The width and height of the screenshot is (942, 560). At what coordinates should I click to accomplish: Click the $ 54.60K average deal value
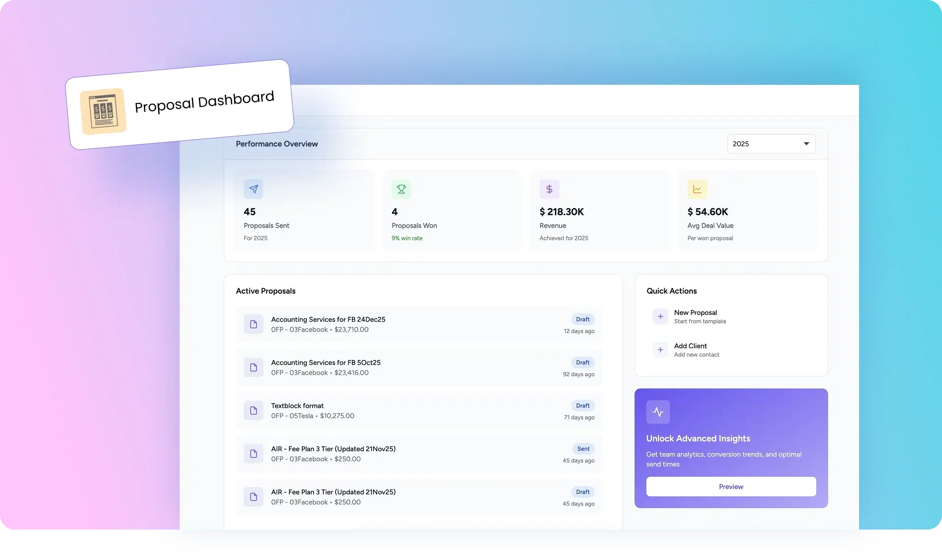(x=707, y=212)
